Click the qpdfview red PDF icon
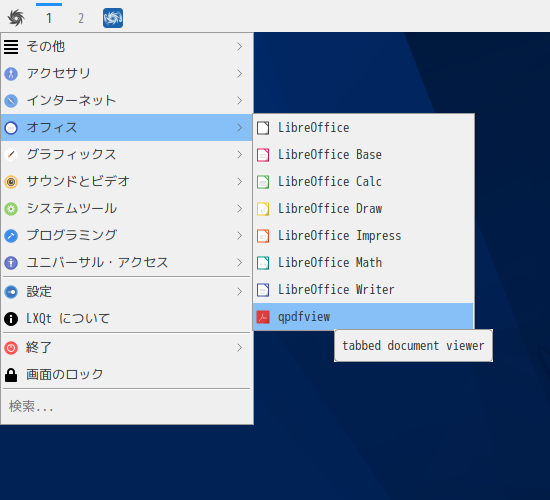Screen dimensions: 550x500 [x=263, y=317]
